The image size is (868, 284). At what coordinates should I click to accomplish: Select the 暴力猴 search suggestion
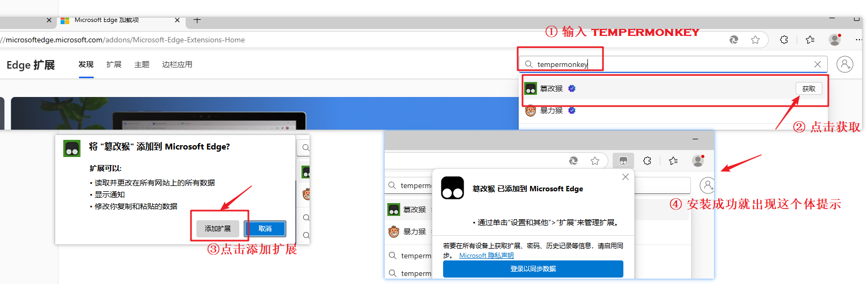[x=673, y=110]
